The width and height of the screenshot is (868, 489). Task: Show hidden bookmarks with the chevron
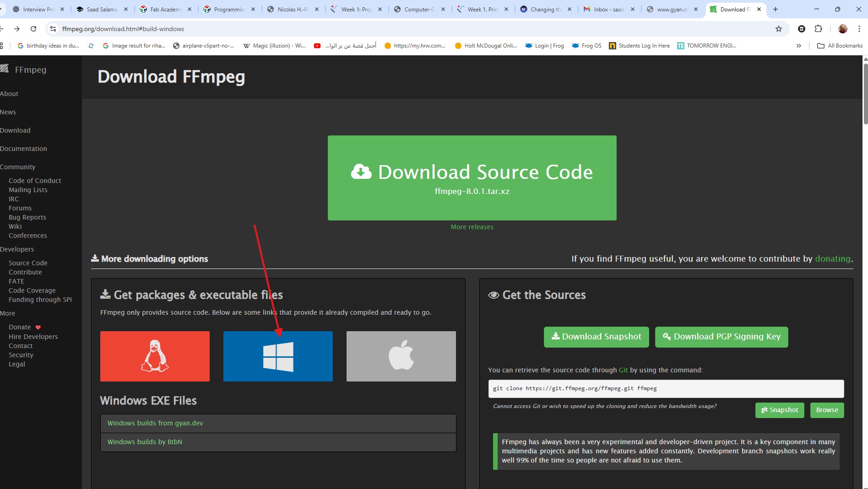point(799,46)
